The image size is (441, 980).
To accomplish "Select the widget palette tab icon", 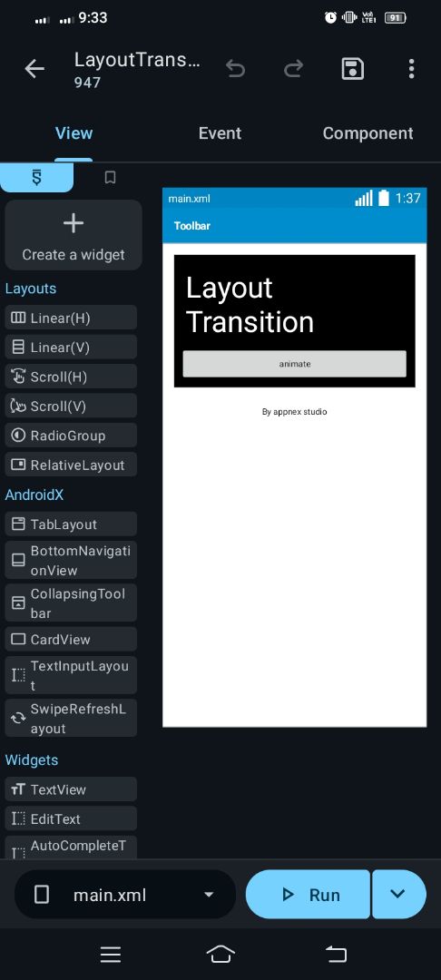I will point(37,178).
